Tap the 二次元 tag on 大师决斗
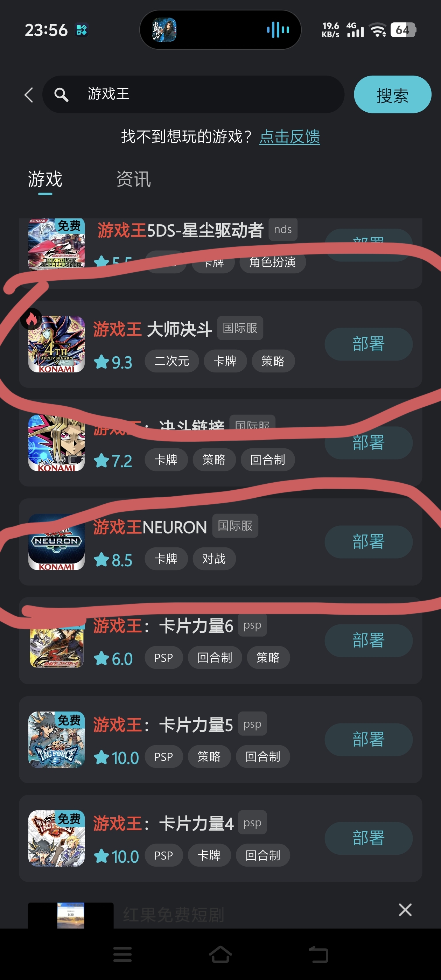This screenshot has height=980, width=441. pos(171,360)
